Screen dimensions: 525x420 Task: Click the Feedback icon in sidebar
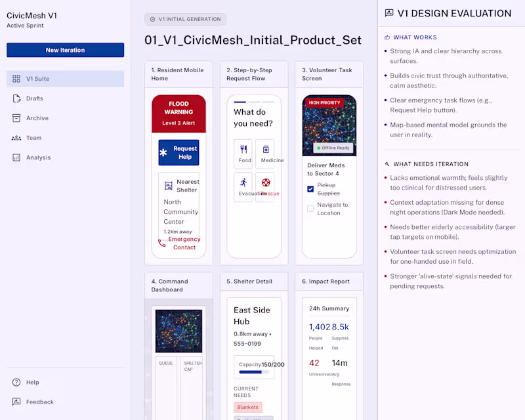pos(16,402)
